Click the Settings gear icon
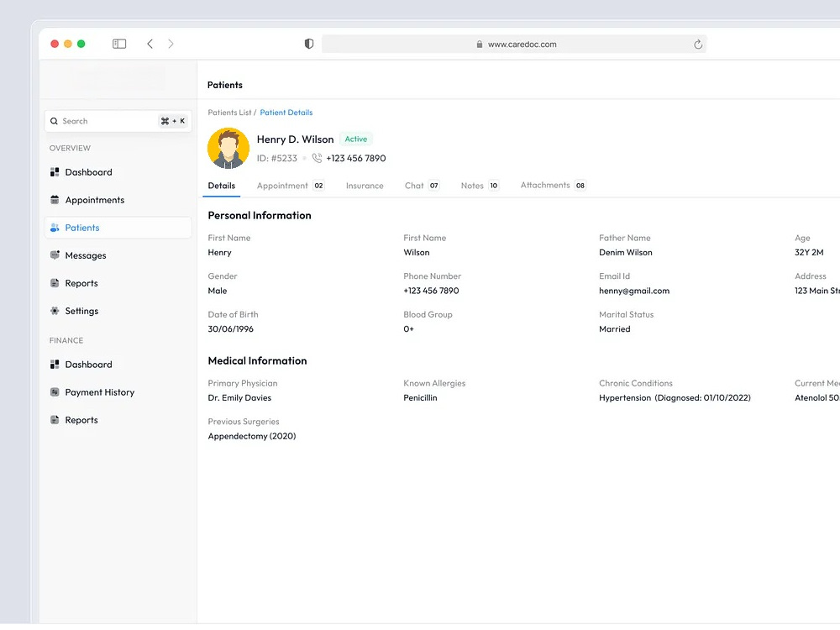 click(x=55, y=311)
